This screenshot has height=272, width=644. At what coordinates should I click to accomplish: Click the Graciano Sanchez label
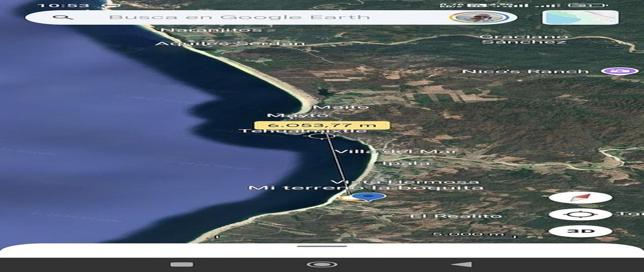point(524,39)
